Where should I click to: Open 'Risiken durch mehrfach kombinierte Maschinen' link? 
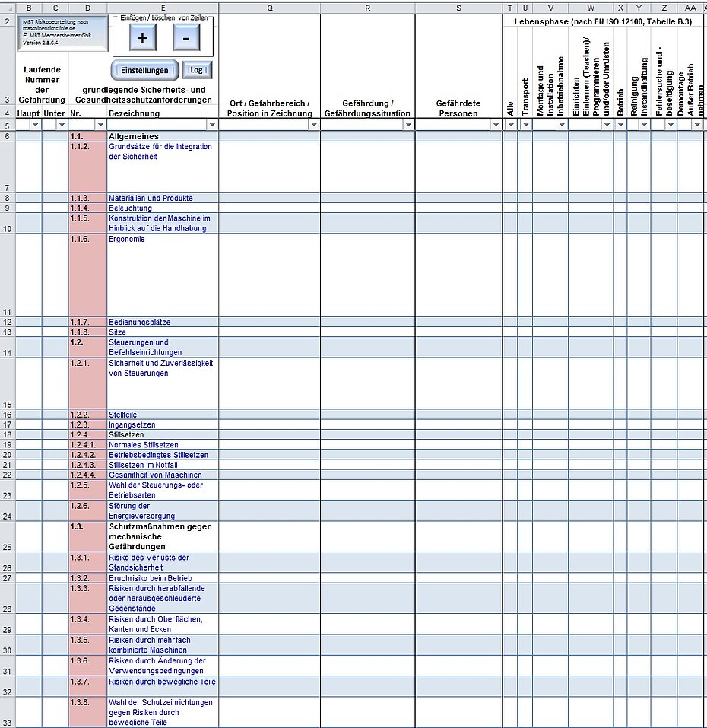click(149, 645)
